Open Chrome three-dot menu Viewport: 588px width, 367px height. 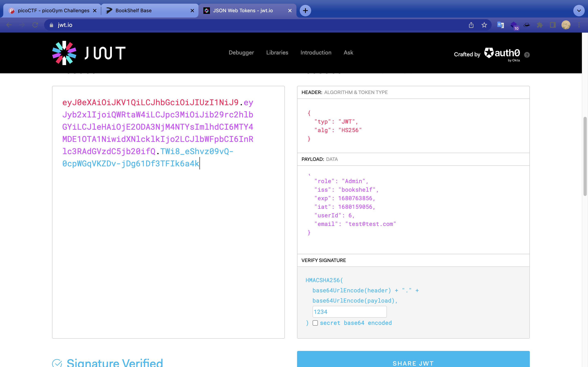tap(579, 25)
